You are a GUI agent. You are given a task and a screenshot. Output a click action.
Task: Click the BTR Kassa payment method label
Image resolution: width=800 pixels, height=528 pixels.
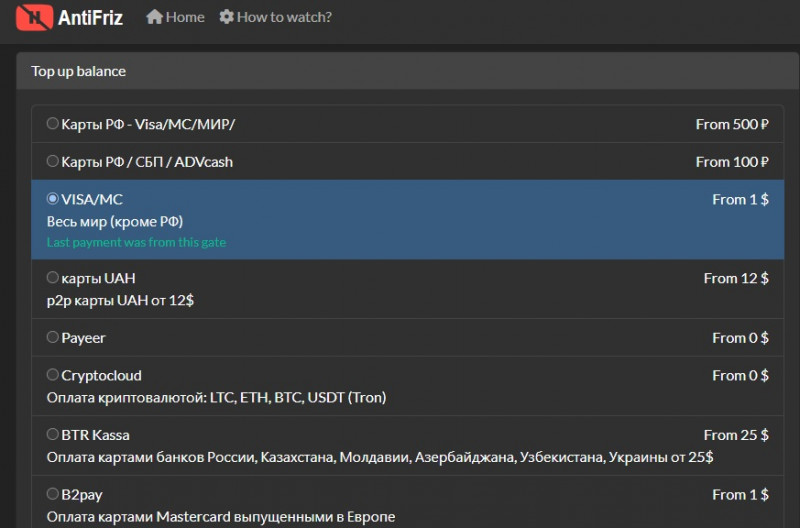click(x=95, y=435)
